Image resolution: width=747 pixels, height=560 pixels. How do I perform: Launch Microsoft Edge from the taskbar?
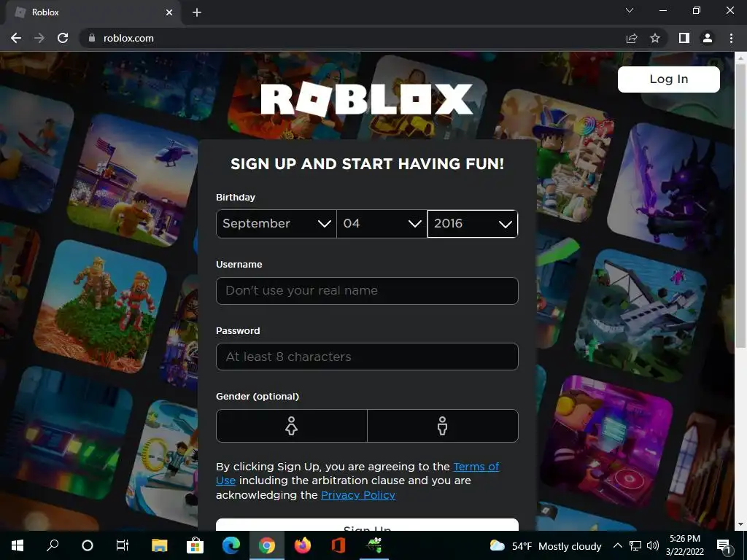coord(231,545)
